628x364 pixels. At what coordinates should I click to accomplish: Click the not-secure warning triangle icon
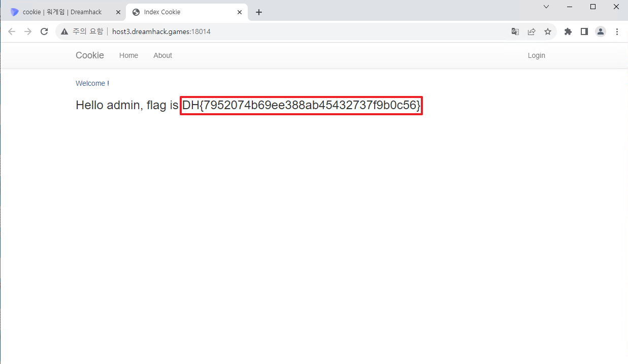64,31
